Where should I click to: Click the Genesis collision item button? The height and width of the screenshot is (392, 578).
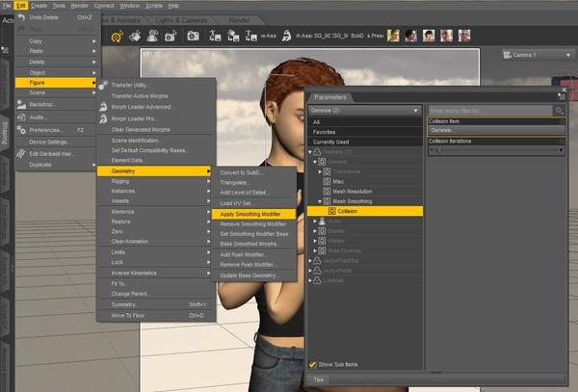[x=496, y=130]
